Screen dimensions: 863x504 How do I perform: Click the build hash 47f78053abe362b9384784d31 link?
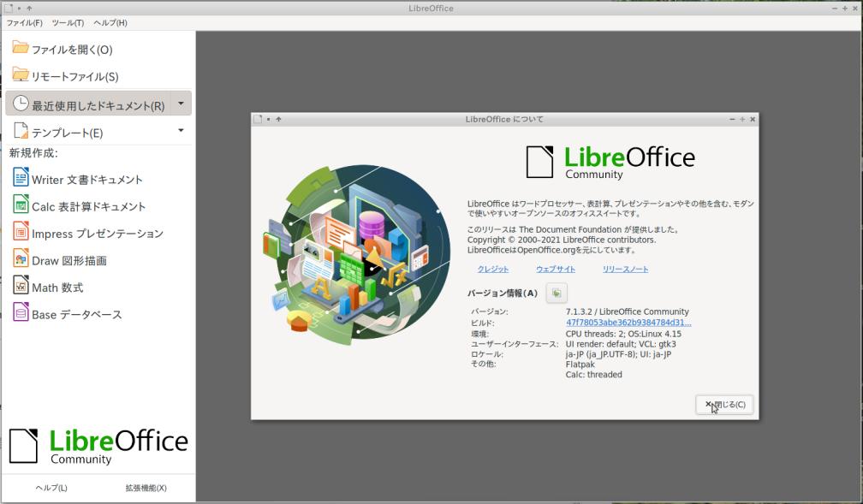pyautogui.click(x=628, y=323)
